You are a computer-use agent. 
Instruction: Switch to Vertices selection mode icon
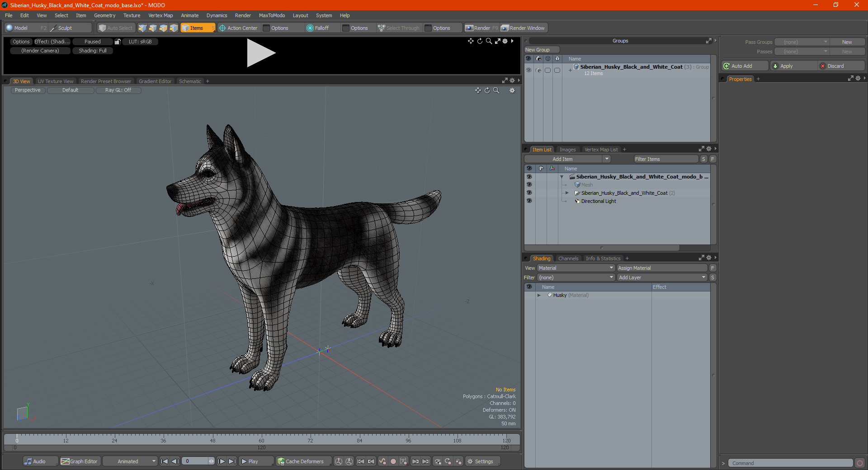[x=142, y=28]
